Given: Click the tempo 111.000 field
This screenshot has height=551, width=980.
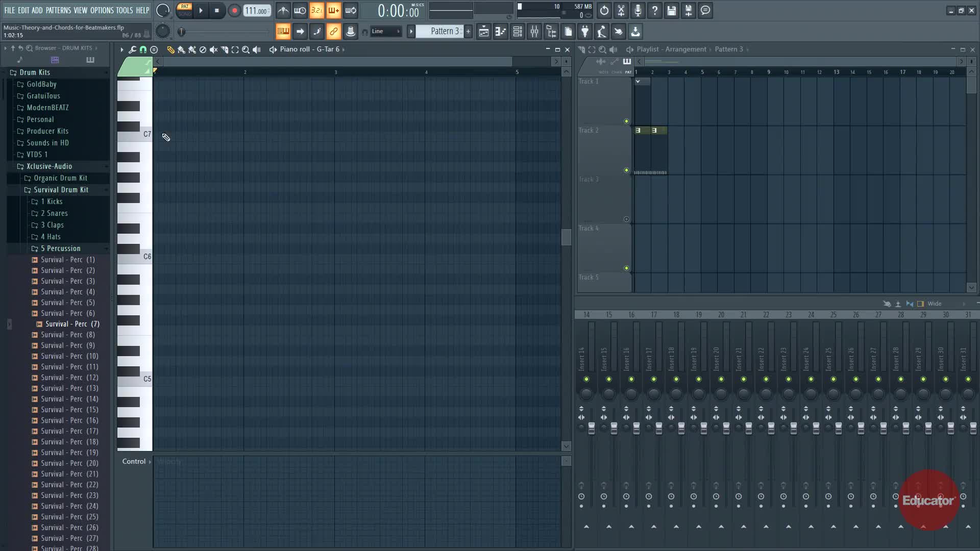Looking at the screenshot, I should point(256,11).
